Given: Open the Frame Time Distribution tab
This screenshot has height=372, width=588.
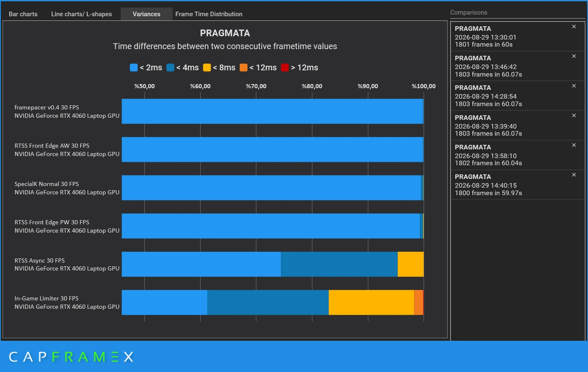Looking at the screenshot, I should [209, 14].
